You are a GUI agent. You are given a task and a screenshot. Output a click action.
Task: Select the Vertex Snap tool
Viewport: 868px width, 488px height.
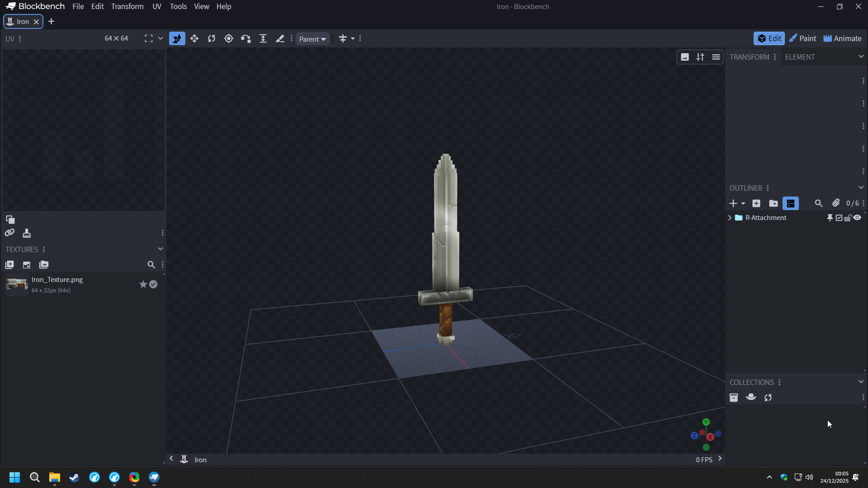(x=246, y=38)
